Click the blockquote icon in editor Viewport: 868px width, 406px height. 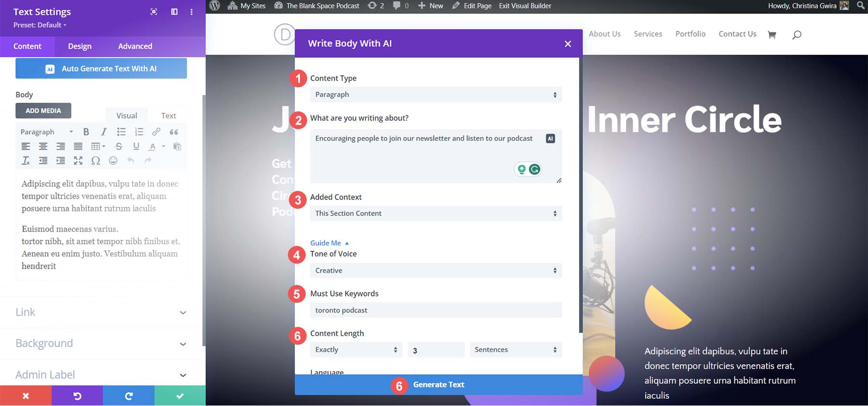174,132
